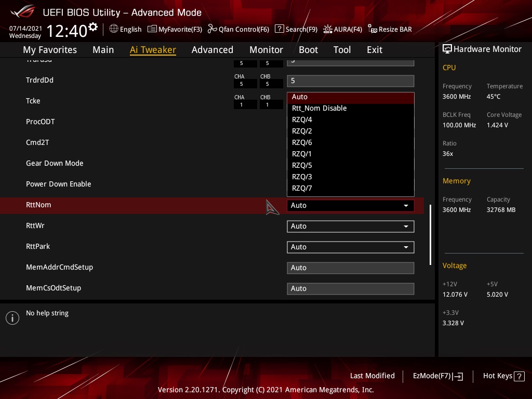Click the BCLK Freq 100.00 MHz value
Screen dimensions: 532x399
(x=459, y=125)
